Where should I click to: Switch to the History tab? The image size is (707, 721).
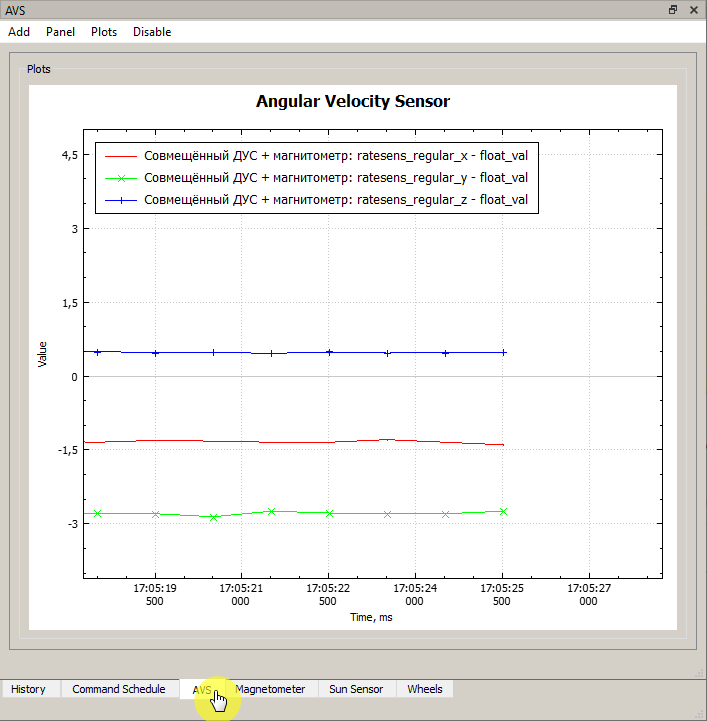click(29, 689)
